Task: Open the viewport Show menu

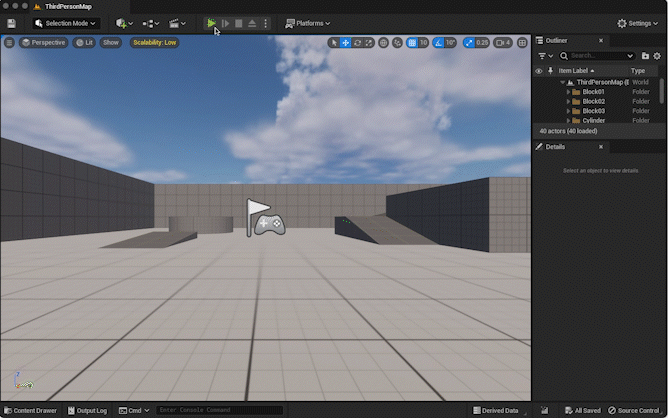Action: point(110,43)
